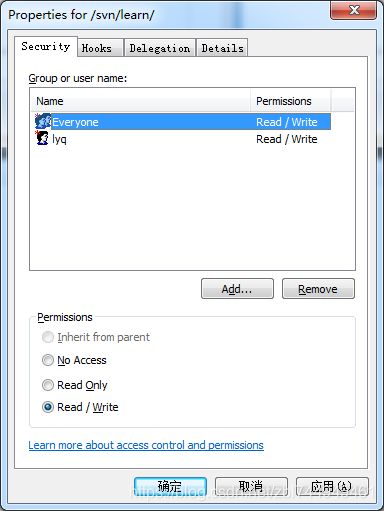
Task: Click the Add... button
Action: [x=237, y=289]
